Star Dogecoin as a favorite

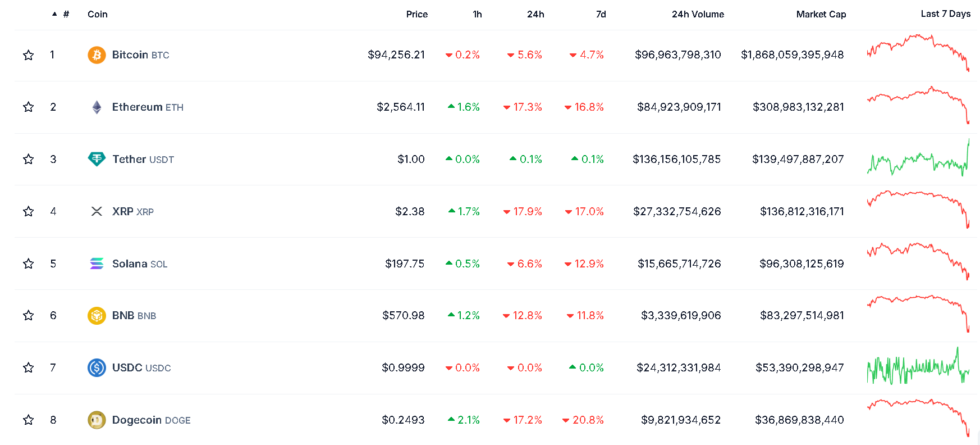coord(29,420)
